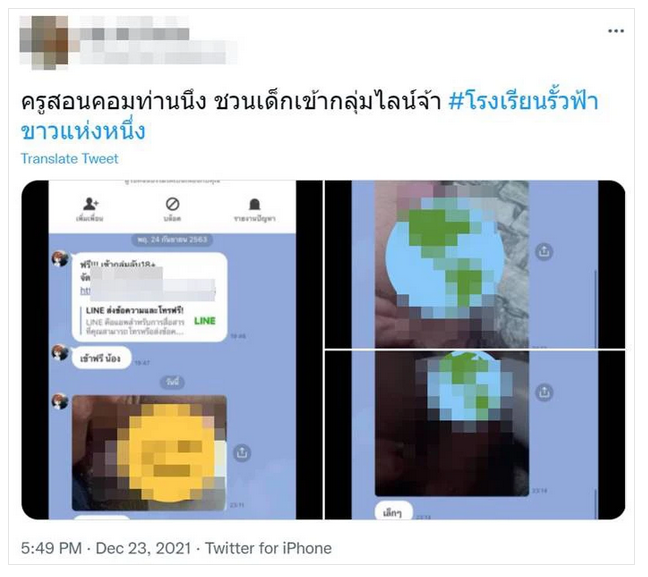The width and height of the screenshot is (648, 577).
Task: Open the top-right attached image
Action: [x=475, y=265]
